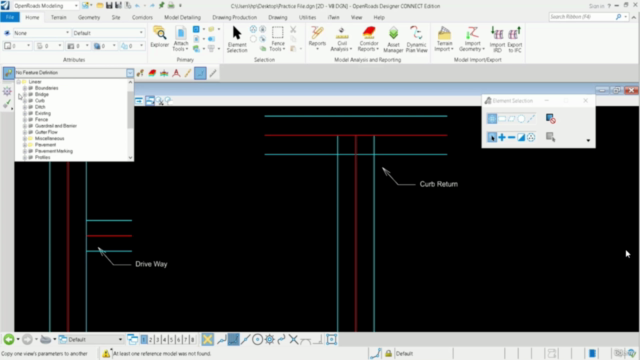The height and width of the screenshot is (360, 640).
Task: Toggle view 5 button
Action: coord(171,339)
